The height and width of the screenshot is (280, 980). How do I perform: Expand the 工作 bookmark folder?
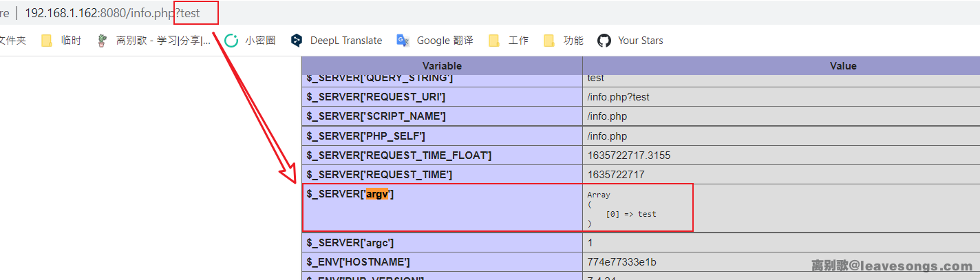pos(509,41)
